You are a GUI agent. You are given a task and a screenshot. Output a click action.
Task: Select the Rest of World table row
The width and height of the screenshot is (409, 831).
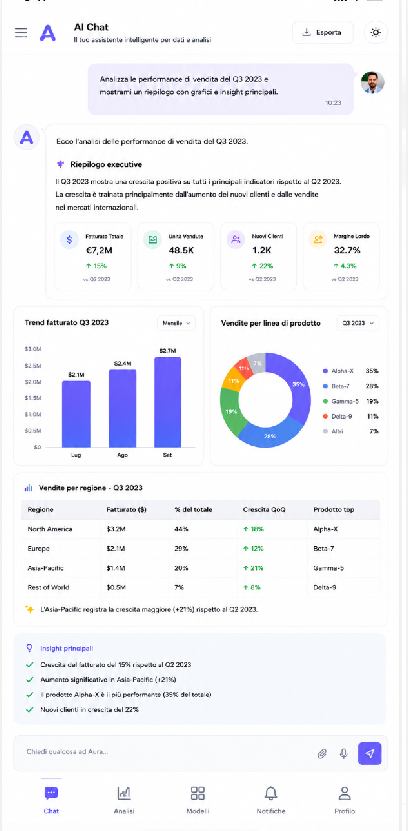click(200, 587)
